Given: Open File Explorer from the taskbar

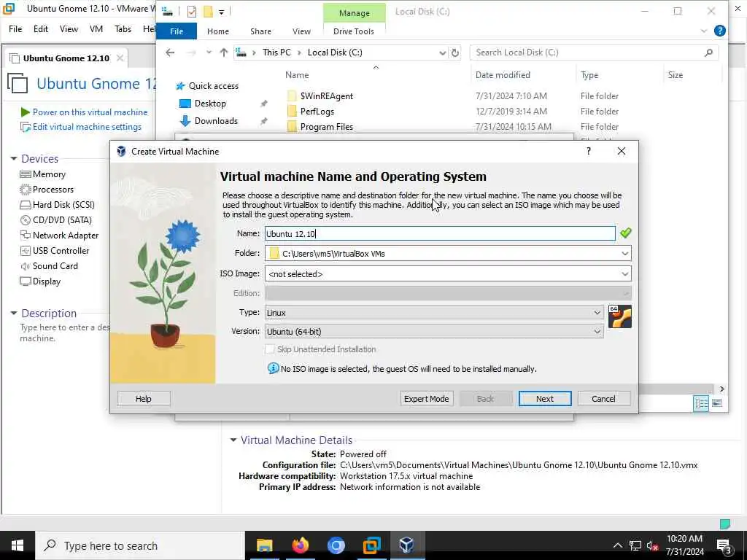Looking at the screenshot, I should [x=264, y=545].
